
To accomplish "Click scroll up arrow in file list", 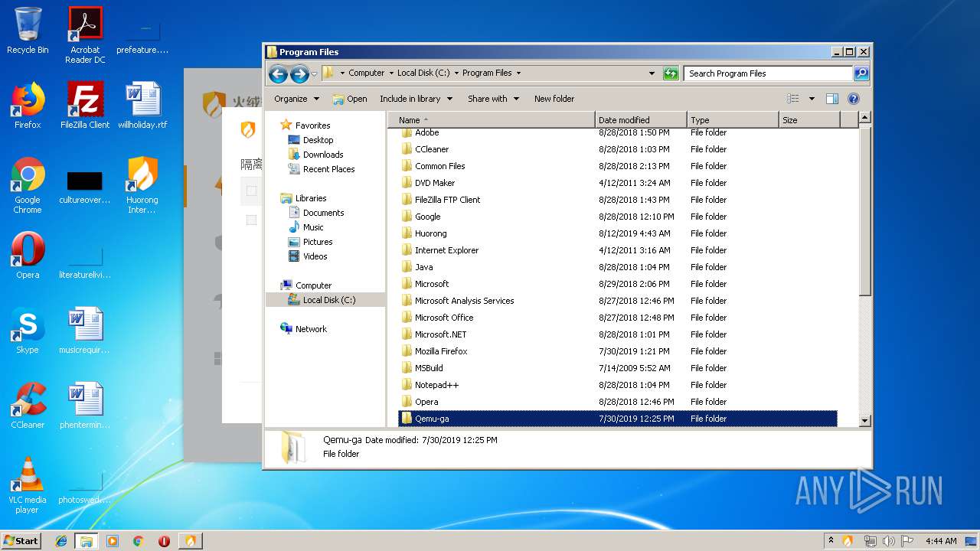I will (865, 118).
